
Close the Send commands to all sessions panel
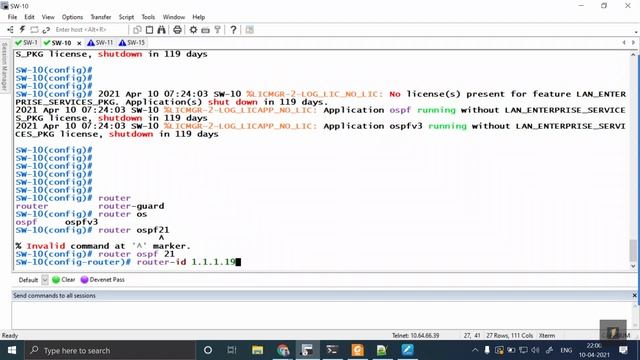634,295
